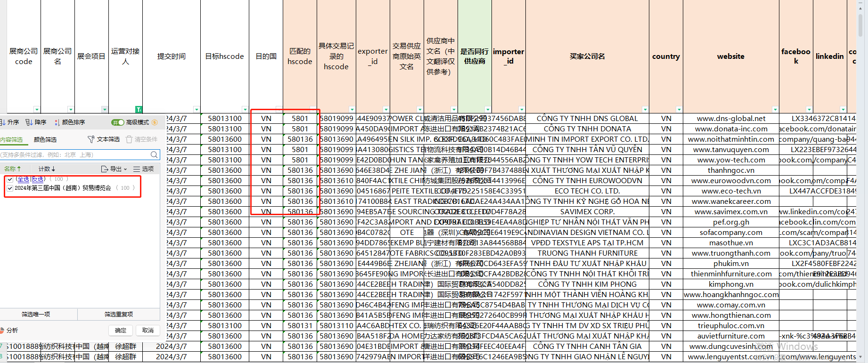Switch to the 颜色筛选 tab
The image size is (868, 363).
coord(45,140)
